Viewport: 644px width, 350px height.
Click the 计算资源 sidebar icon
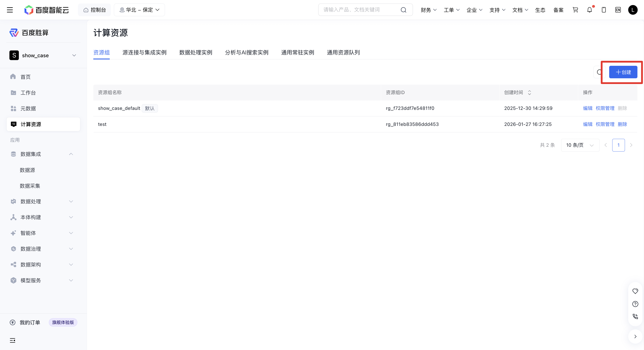(x=14, y=124)
